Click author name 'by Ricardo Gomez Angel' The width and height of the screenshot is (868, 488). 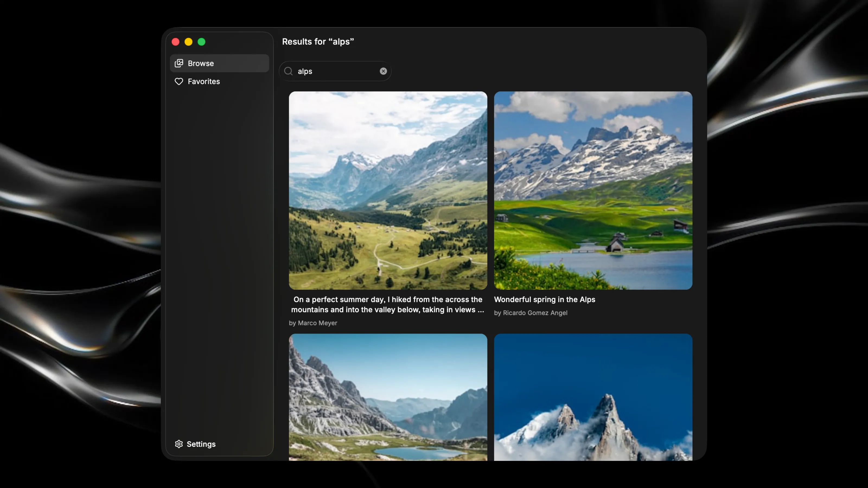[x=531, y=313]
